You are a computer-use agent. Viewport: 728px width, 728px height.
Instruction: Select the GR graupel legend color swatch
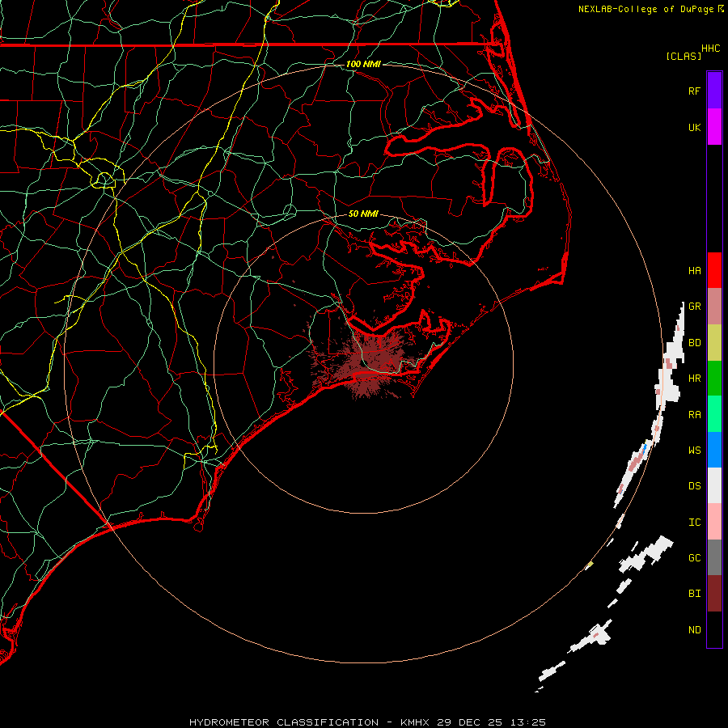tap(714, 306)
